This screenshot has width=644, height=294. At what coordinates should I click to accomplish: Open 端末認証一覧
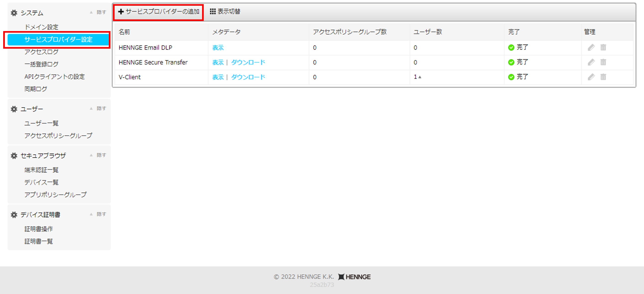41,170
